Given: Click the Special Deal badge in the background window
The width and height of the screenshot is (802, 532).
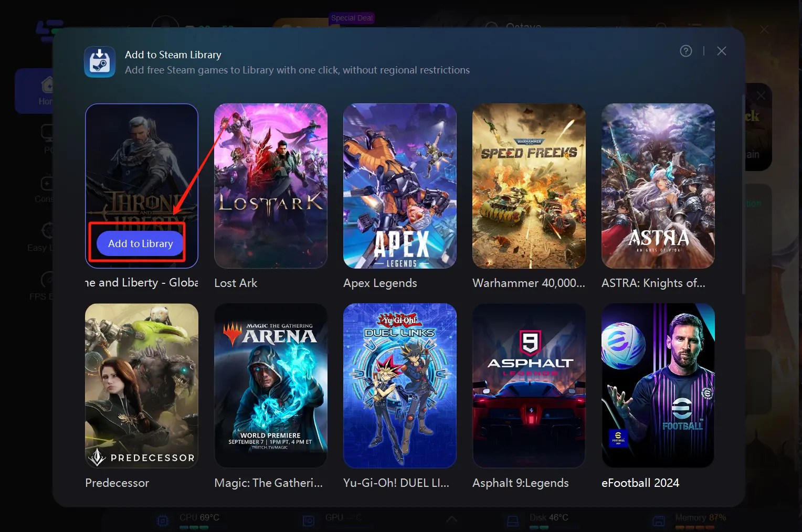Looking at the screenshot, I should (x=352, y=18).
